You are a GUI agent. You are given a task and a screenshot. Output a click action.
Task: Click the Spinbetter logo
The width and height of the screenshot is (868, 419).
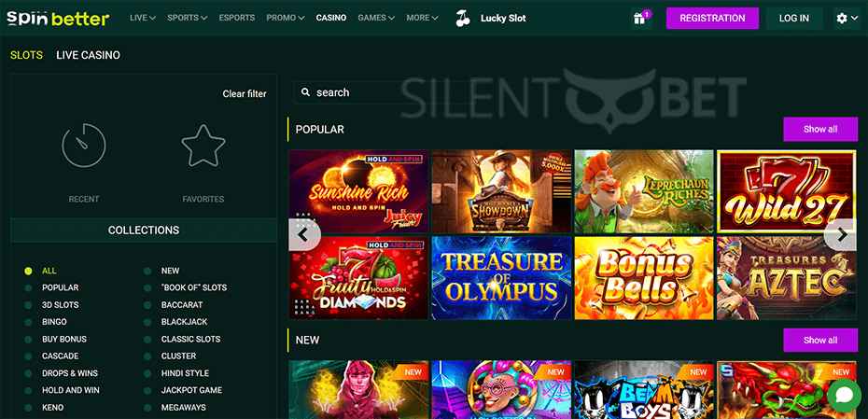click(x=58, y=19)
